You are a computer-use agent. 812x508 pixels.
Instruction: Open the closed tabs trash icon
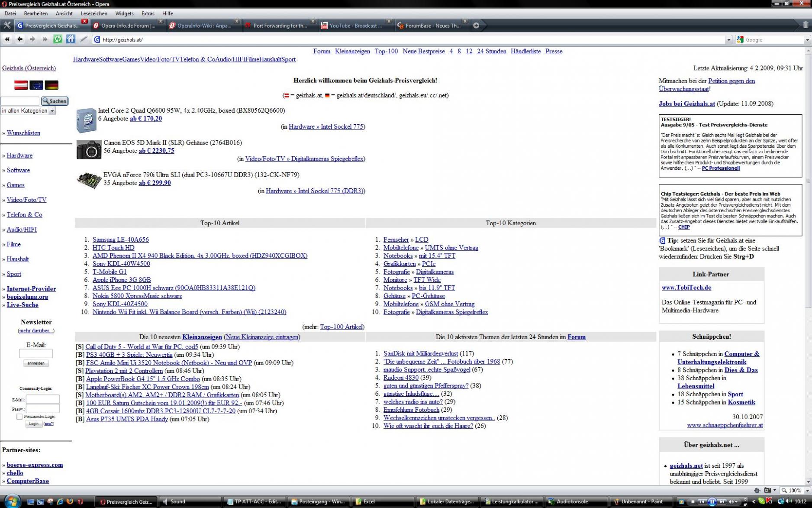click(806, 25)
